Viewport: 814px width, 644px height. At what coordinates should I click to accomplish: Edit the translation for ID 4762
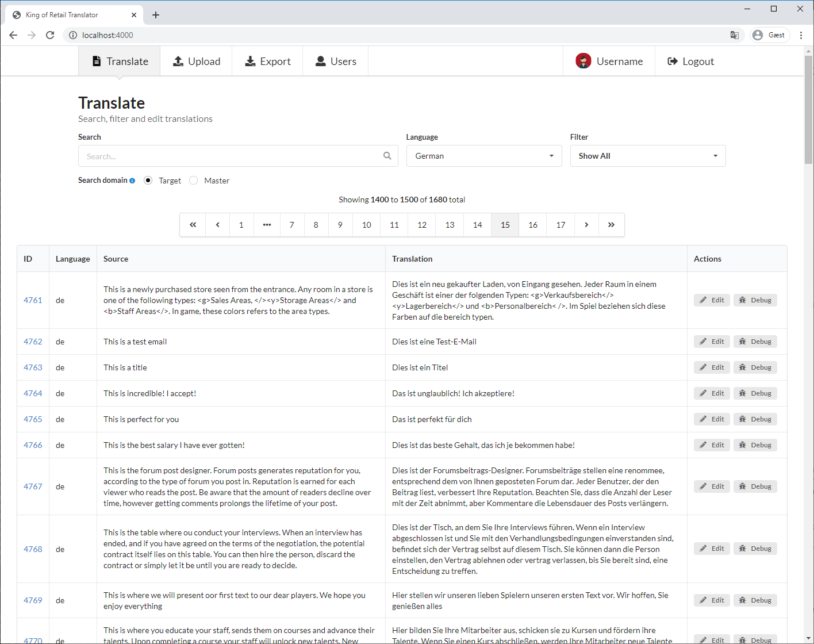712,342
